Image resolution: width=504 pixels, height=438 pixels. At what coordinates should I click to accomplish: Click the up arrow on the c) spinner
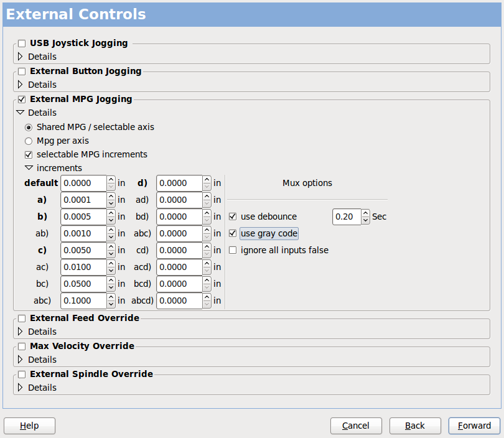tap(111, 247)
